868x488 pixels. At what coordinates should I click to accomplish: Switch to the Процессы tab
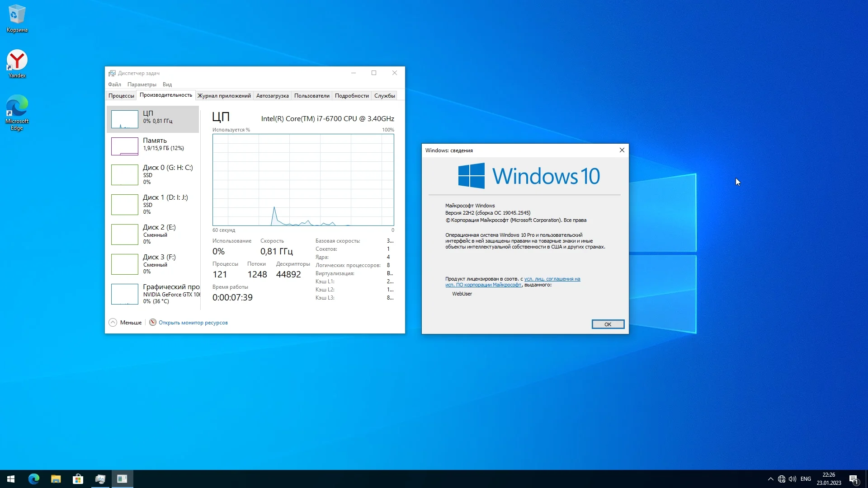pyautogui.click(x=121, y=96)
